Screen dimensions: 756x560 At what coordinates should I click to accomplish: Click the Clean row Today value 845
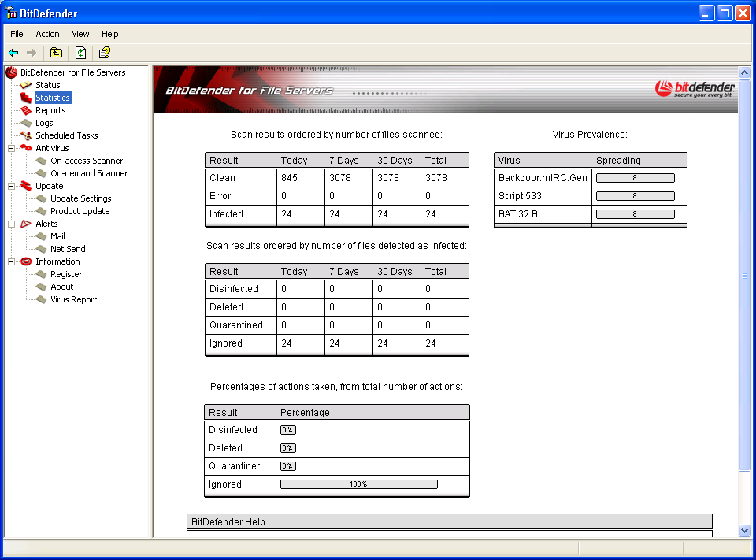pyautogui.click(x=289, y=178)
